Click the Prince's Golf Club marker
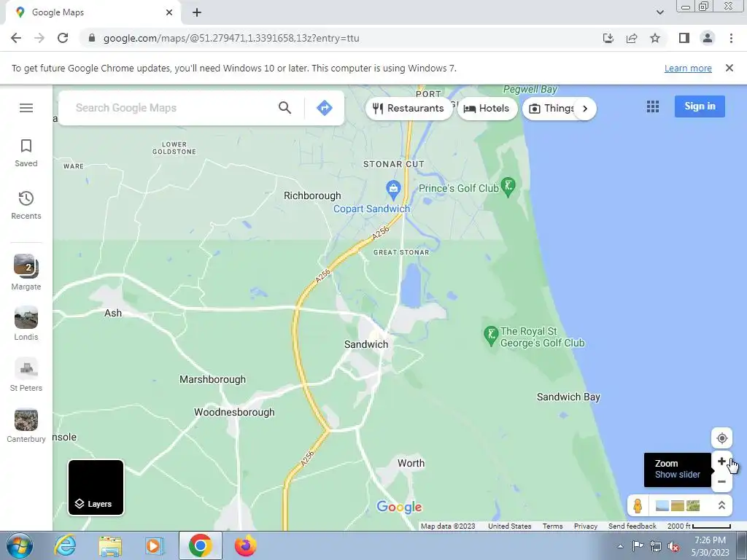The image size is (747, 560). tap(508, 187)
